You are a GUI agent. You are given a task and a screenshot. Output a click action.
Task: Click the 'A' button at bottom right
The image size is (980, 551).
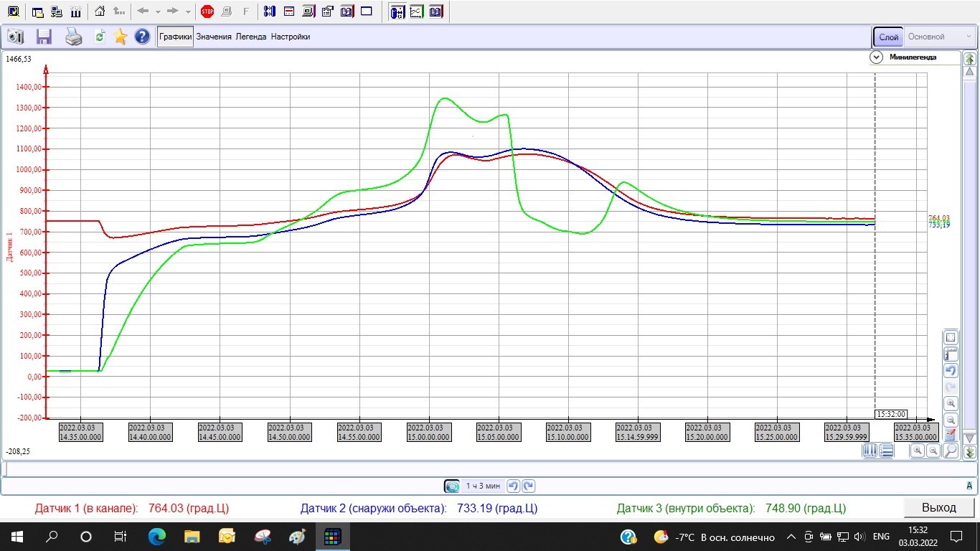click(969, 486)
